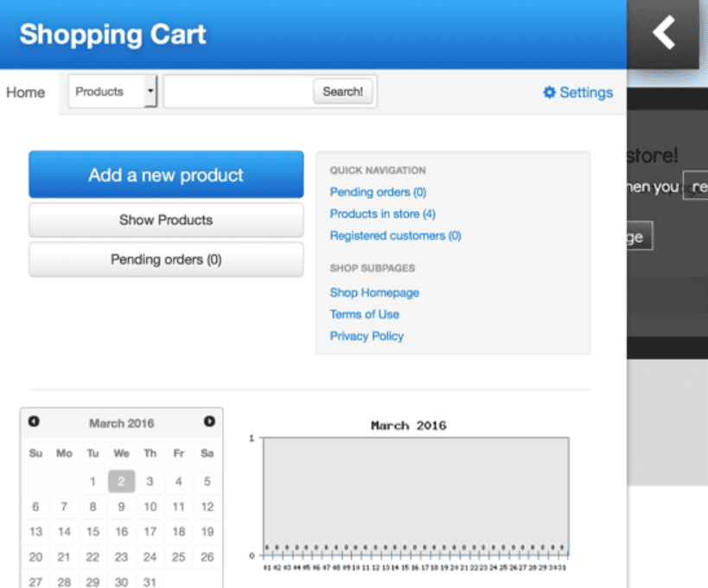Click the Pending orders (0) button

click(166, 259)
